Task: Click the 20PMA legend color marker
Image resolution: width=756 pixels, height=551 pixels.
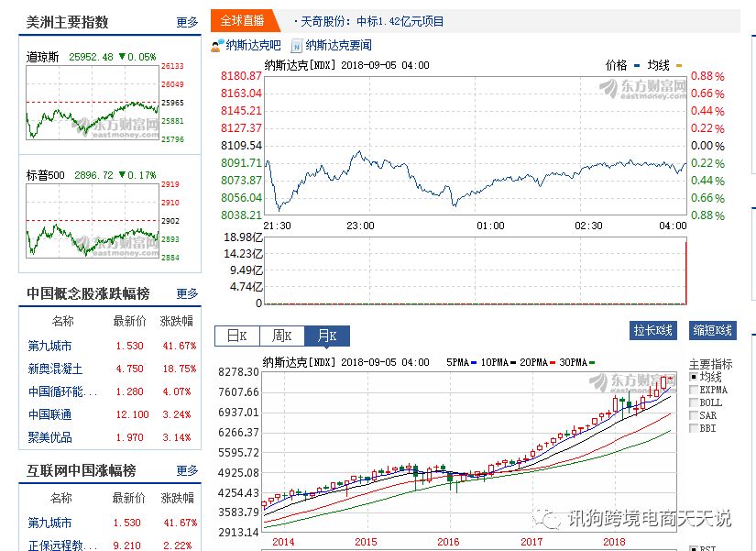Action: pyautogui.click(x=553, y=362)
